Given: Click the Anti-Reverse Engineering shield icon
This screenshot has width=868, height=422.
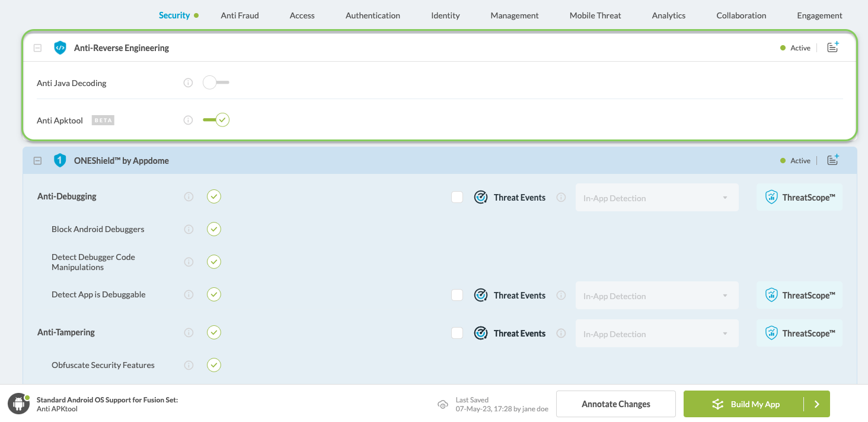Looking at the screenshot, I should [60, 48].
